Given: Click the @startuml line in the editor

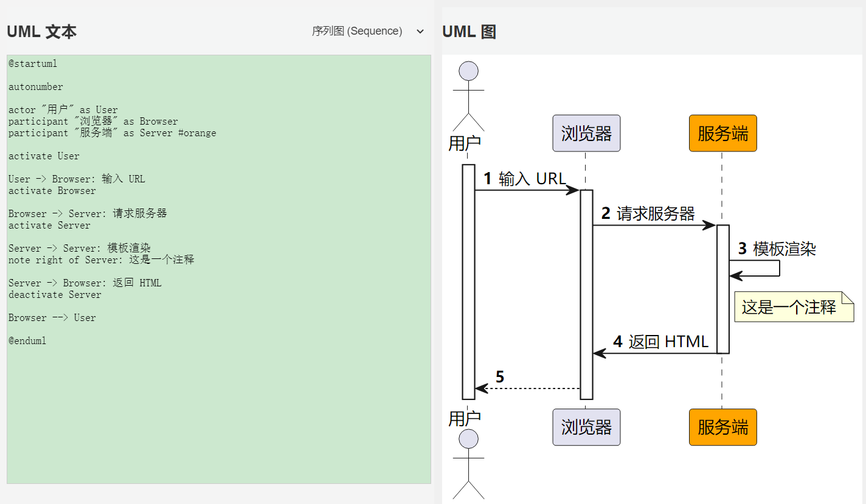Looking at the screenshot, I should tap(33, 64).
